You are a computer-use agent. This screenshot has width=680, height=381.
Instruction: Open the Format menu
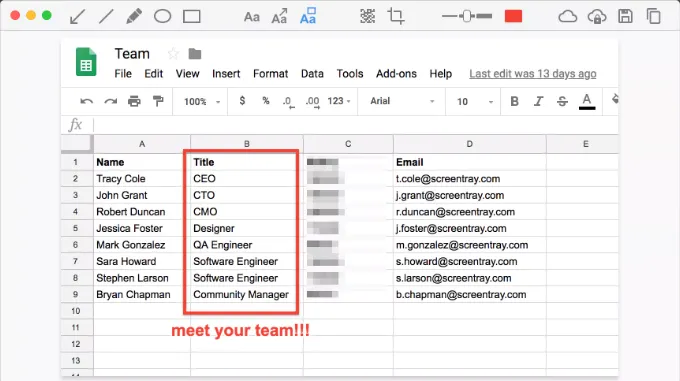271,74
